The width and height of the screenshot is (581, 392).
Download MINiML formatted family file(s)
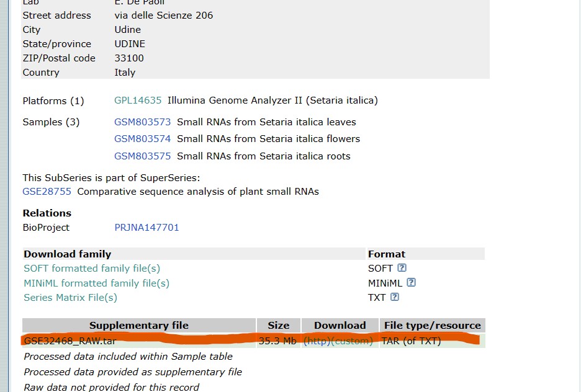(x=96, y=283)
